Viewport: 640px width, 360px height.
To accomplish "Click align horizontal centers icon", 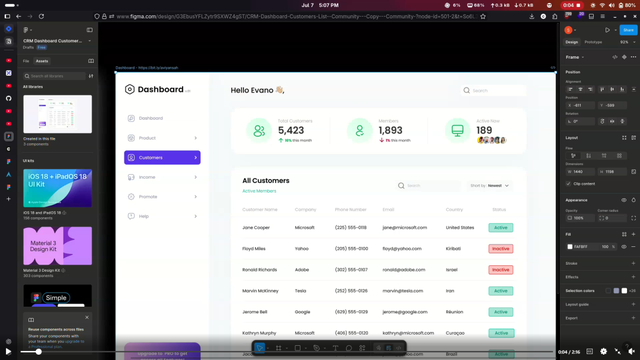I will (x=580, y=89).
